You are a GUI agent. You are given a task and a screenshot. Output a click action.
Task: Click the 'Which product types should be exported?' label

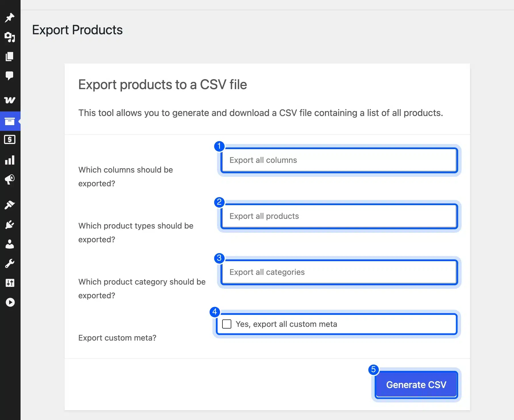coord(136,233)
